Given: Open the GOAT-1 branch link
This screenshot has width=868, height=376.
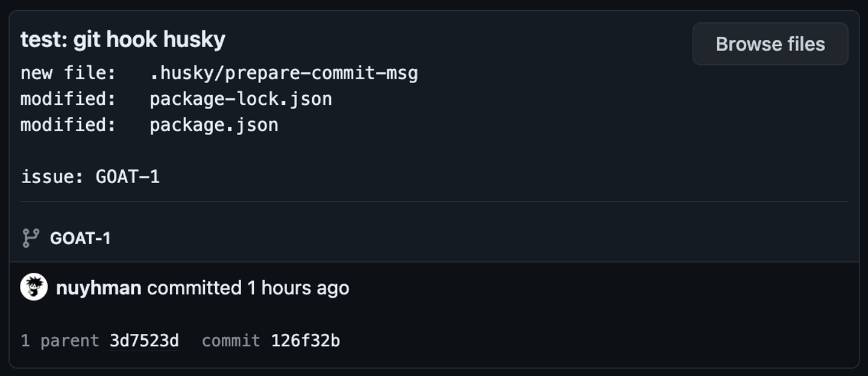Looking at the screenshot, I should point(80,239).
